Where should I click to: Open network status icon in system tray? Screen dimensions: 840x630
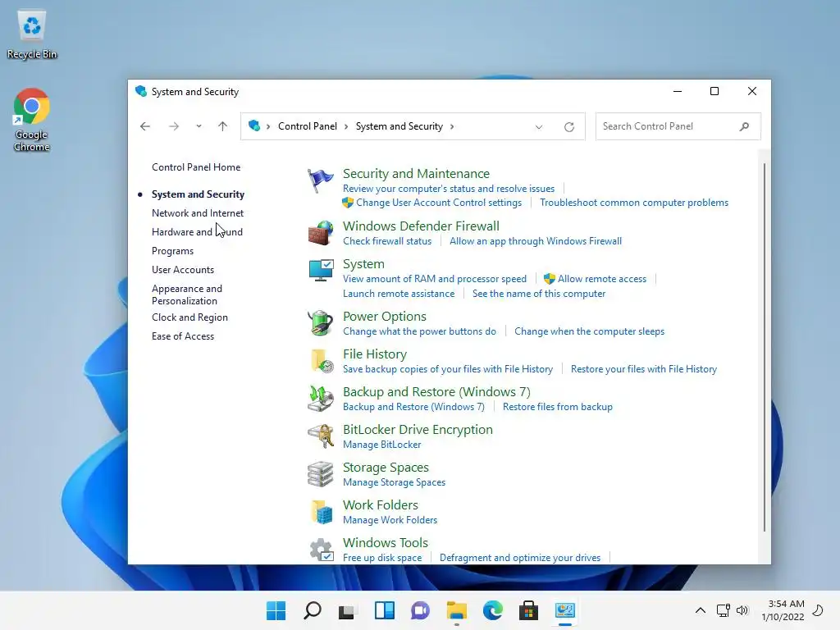(x=724, y=610)
